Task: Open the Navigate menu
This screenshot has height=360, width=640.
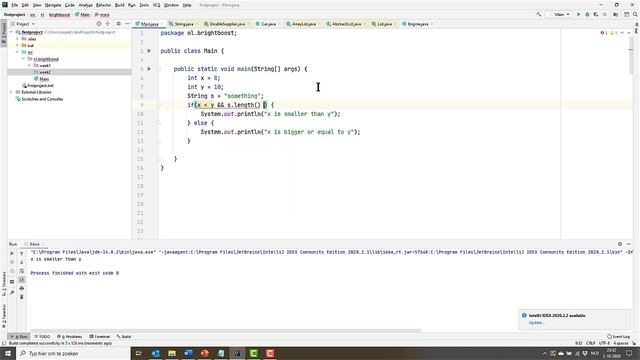Action: pyautogui.click(x=53, y=5)
